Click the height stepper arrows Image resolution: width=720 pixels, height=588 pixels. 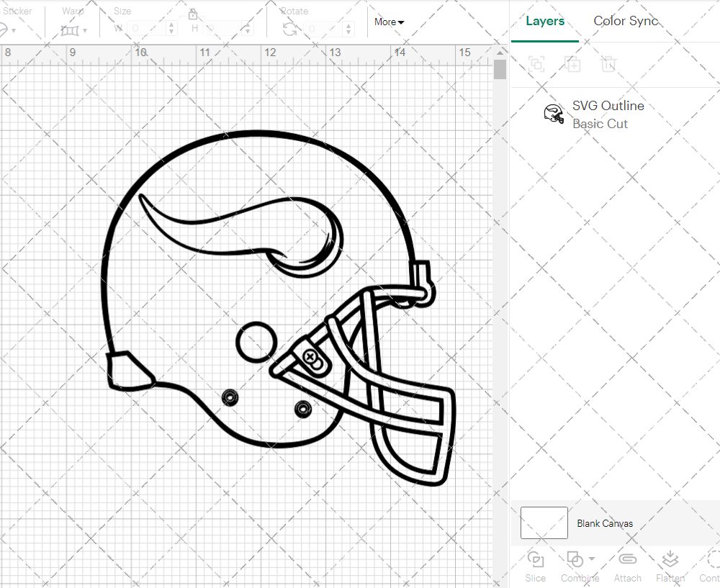coord(248,29)
